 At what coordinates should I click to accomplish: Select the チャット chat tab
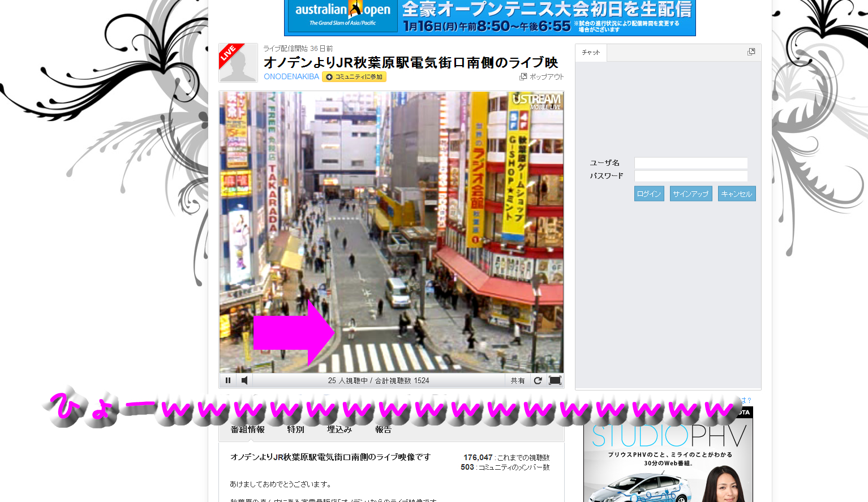(591, 53)
